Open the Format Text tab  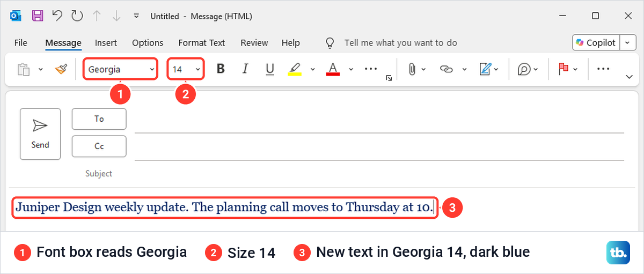click(202, 43)
